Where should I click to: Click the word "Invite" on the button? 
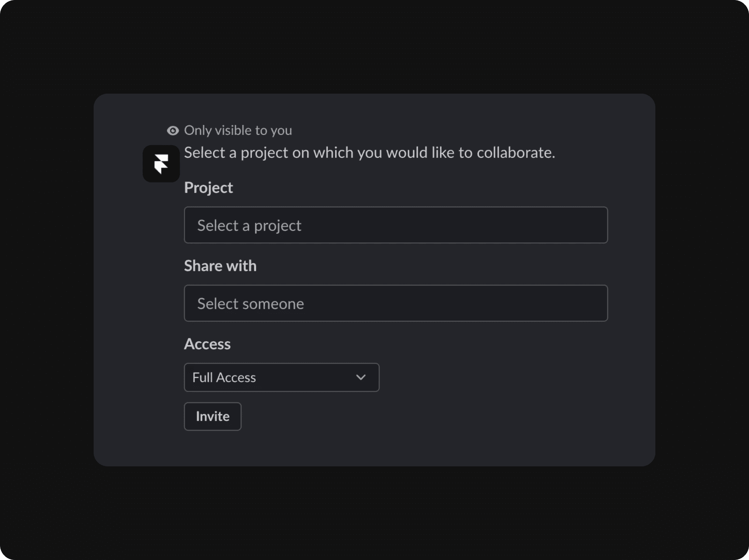[213, 416]
